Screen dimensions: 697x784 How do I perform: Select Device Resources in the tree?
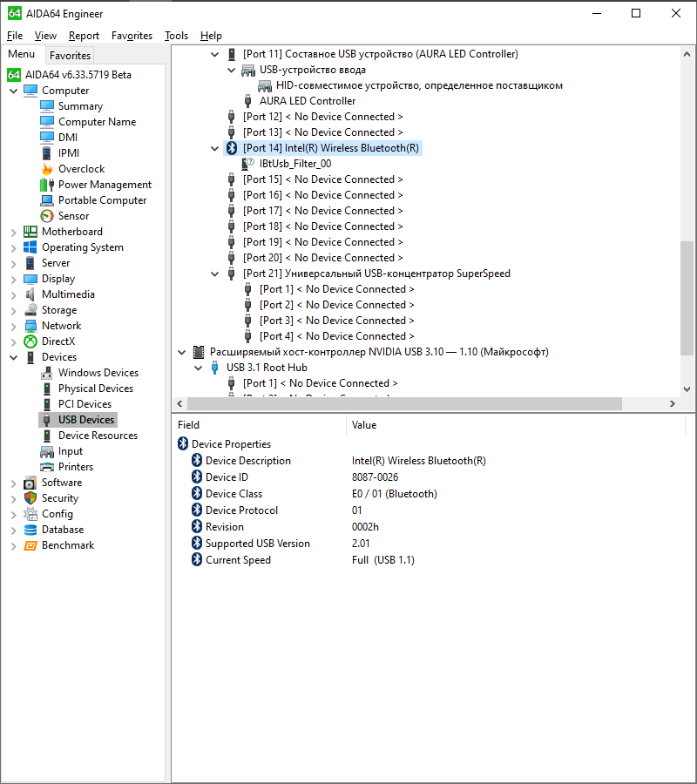point(98,436)
